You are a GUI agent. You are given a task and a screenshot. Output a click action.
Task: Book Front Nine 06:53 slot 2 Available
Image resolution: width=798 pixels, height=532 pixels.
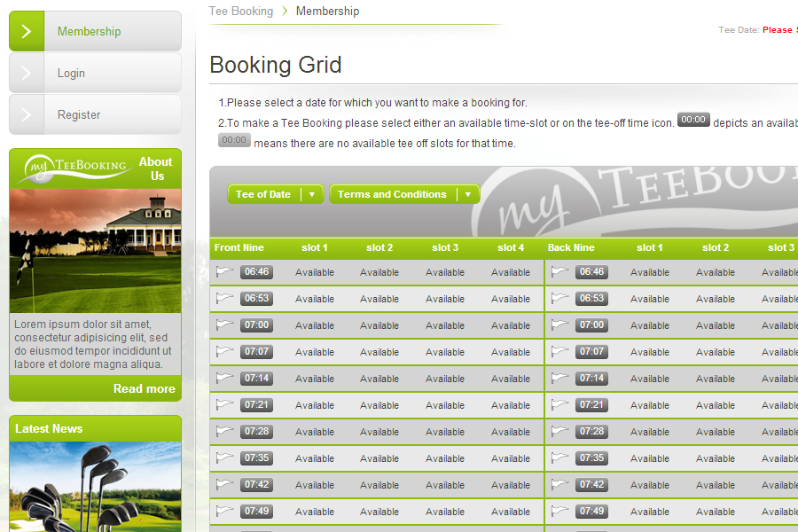pos(379,299)
